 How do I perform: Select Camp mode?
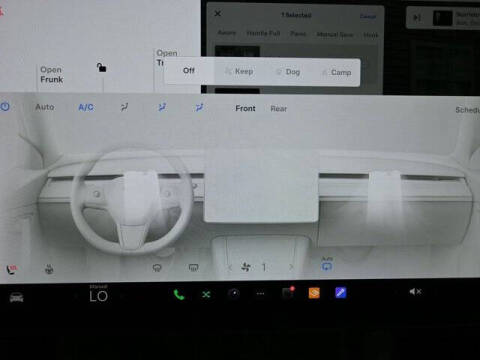[x=336, y=72]
